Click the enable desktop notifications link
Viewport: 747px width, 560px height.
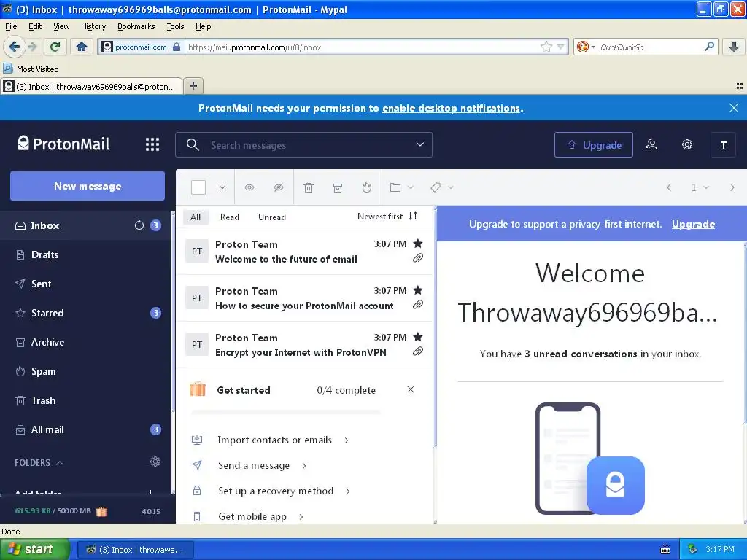pos(451,108)
